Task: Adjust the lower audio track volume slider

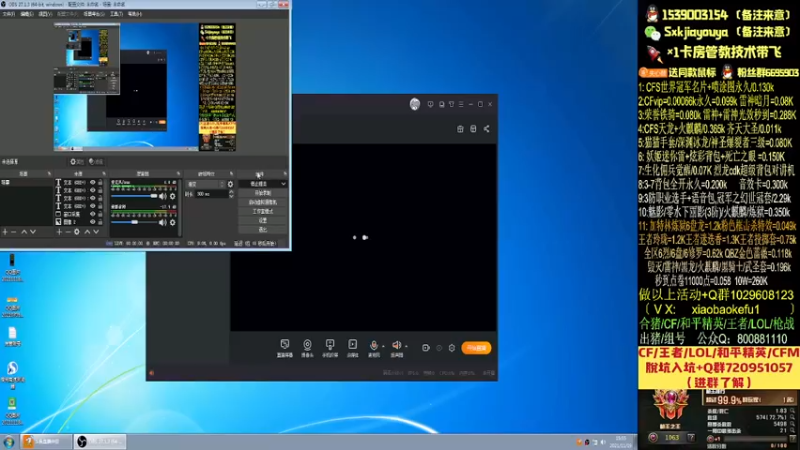Action: coord(134,222)
